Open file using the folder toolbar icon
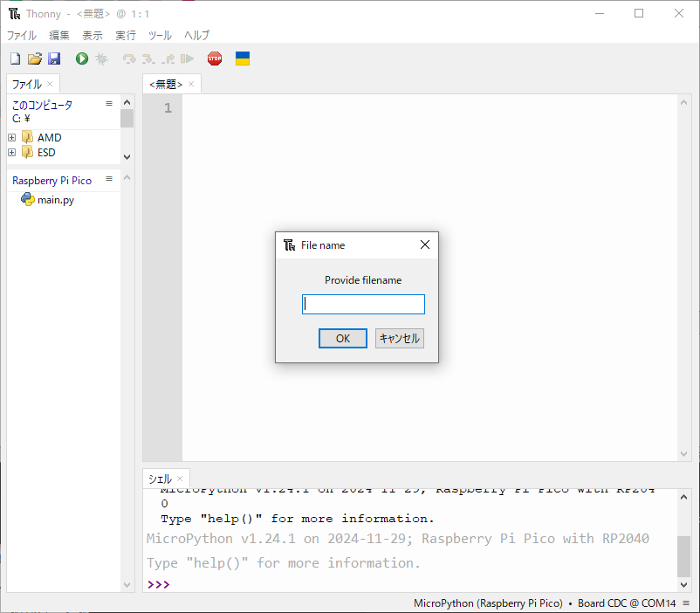Image resolution: width=700 pixels, height=613 pixels. coord(34,59)
